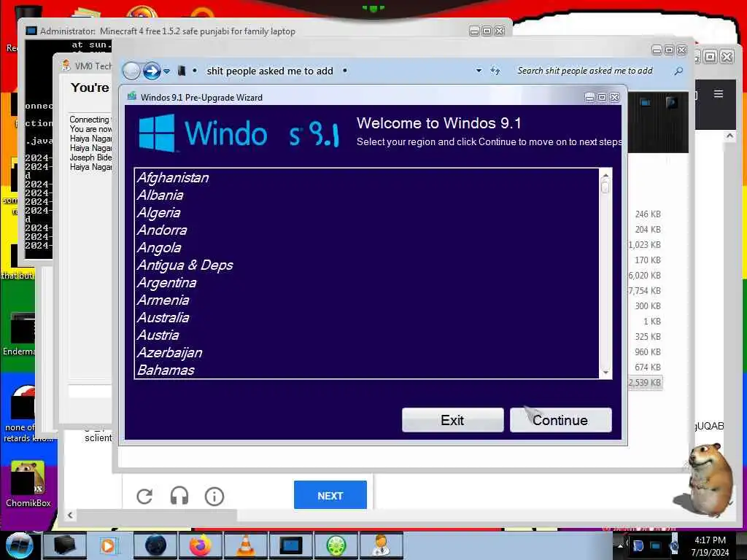Click the Enderman desktop icon
747x560 pixels.
tap(19, 335)
